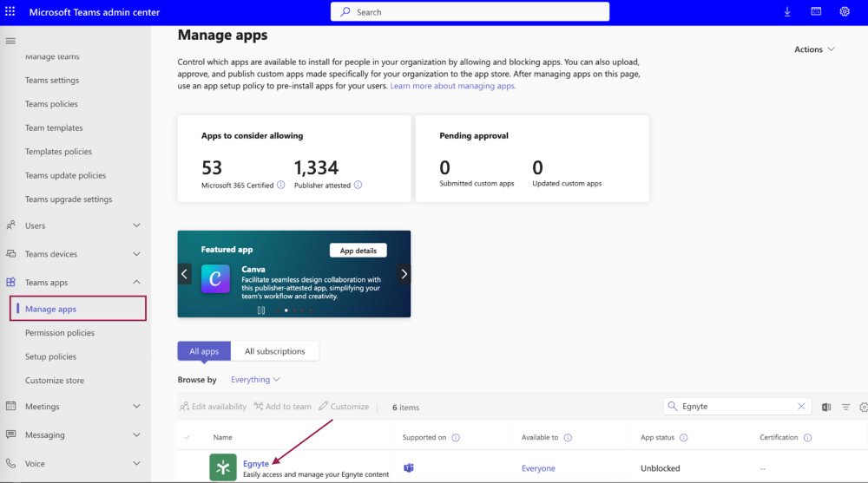Screen dimensions: 868x483
Task: Expand the Messaging section
Action: (137, 434)
